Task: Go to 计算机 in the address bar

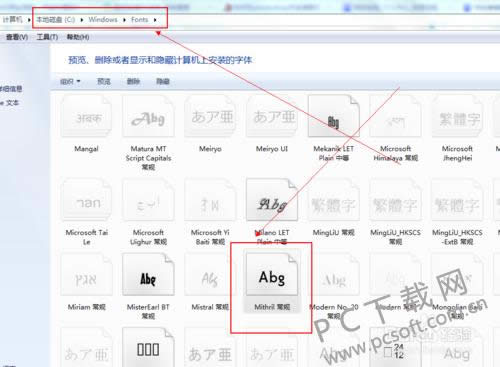Action: click(12, 20)
